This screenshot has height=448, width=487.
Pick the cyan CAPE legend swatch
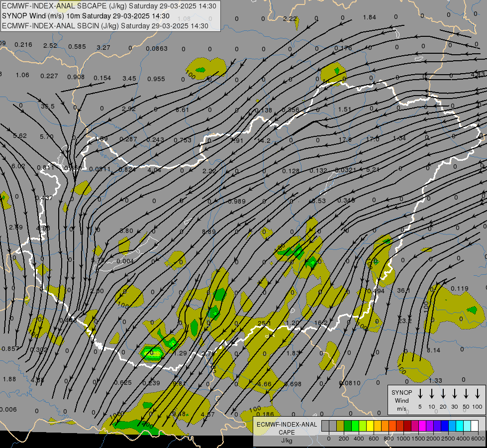[459, 426]
